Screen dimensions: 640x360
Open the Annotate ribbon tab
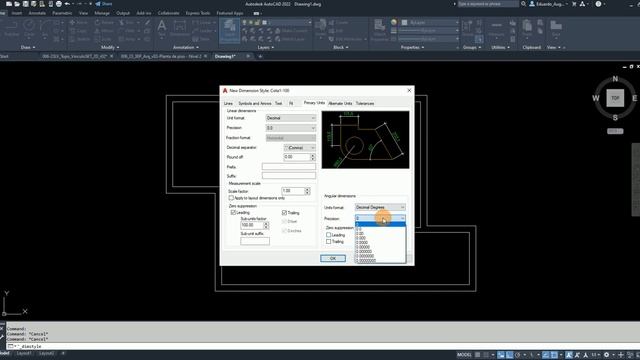point(37,13)
